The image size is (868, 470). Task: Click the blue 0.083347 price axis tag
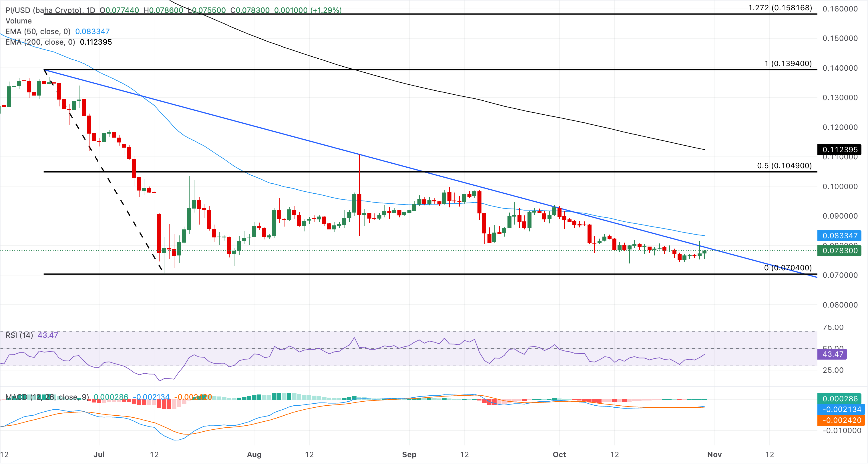pyautogui.click(x=839, y=236)
